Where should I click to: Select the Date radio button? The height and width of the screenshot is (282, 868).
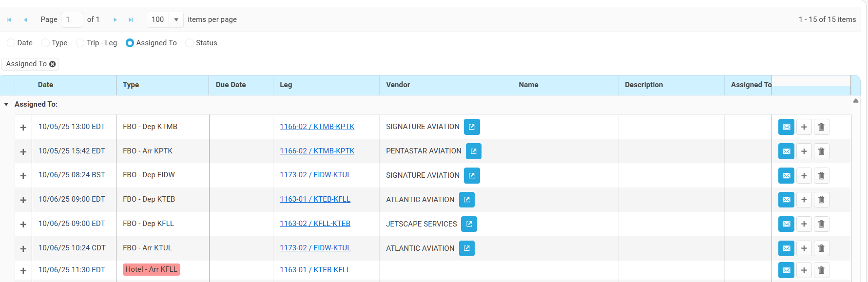click(11, 43)
